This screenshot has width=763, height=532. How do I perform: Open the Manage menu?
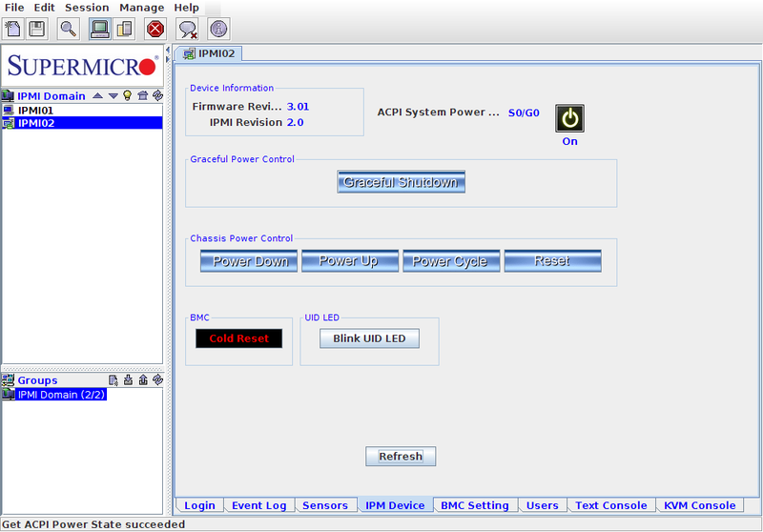(141, 8)
